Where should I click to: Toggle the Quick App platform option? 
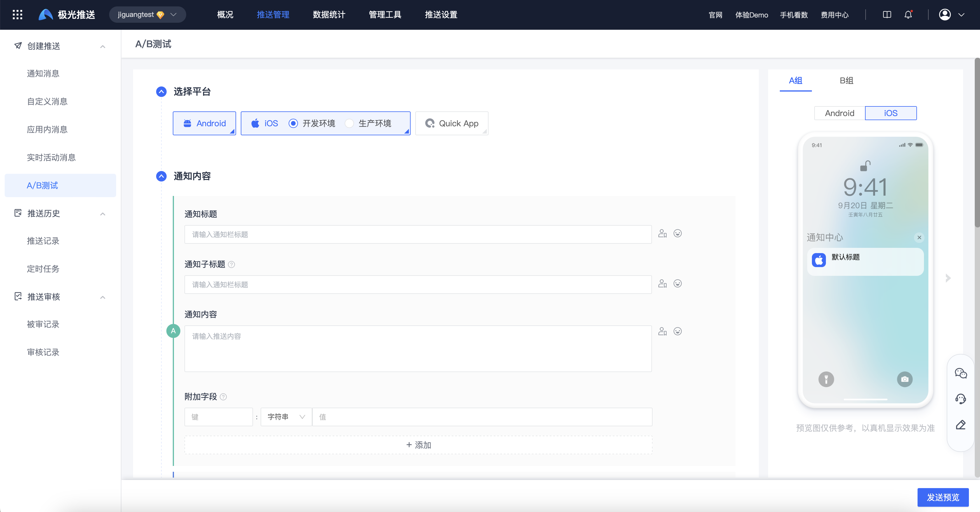point(451,124)
